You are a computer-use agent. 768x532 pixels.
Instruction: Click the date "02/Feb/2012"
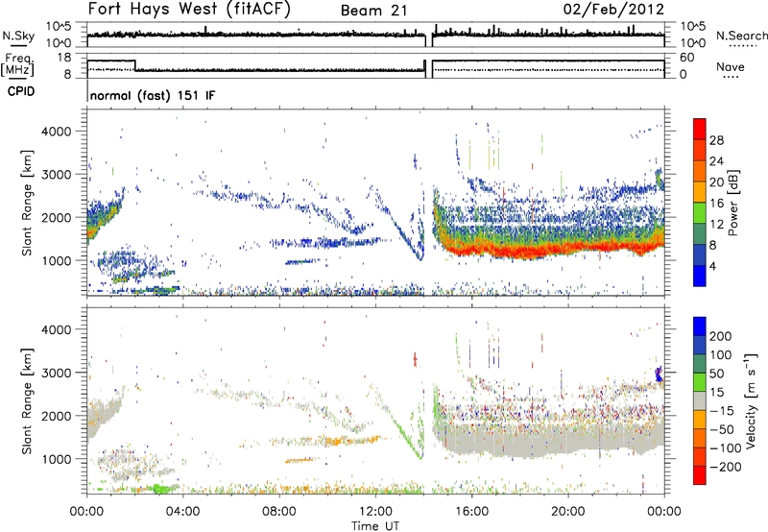[613, 9]
